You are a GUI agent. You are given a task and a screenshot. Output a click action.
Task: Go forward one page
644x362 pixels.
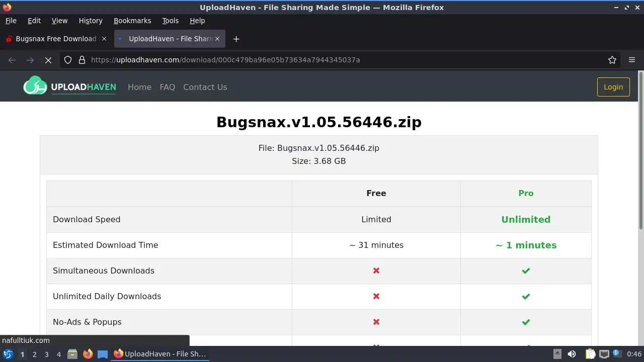click(30, 60)
